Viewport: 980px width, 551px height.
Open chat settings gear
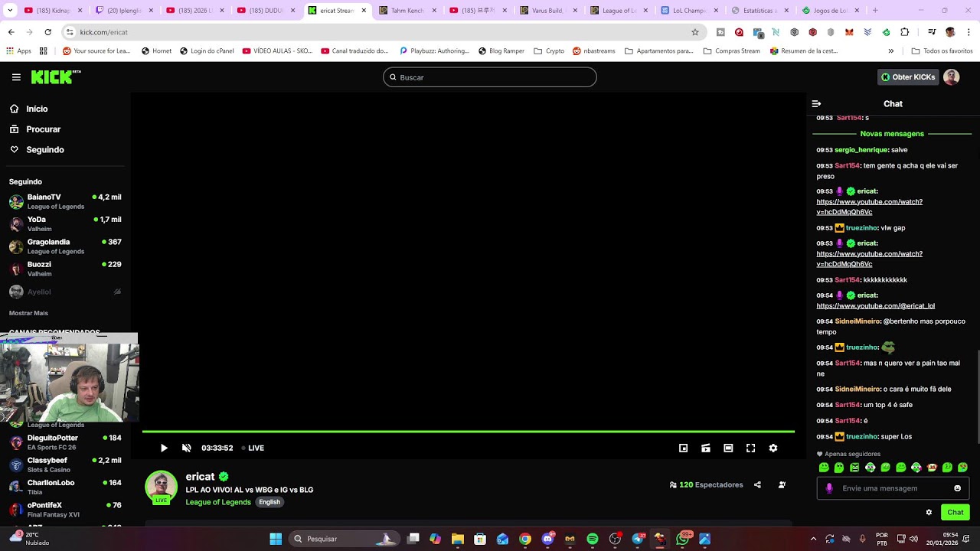(x=929, y=512)
